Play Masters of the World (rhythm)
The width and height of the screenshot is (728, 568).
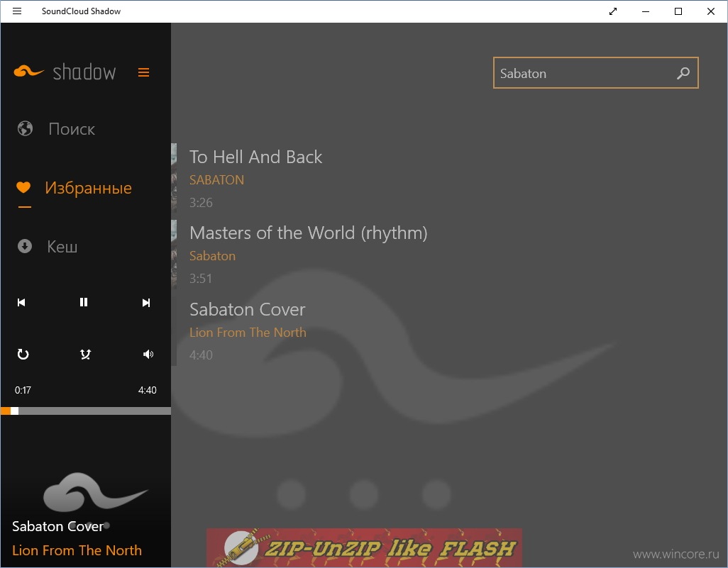(308, 233)
